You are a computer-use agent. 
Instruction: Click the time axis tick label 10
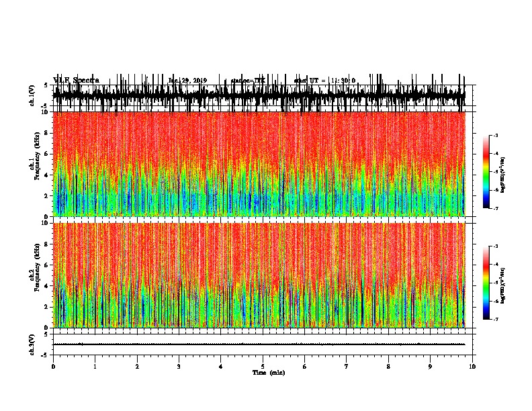click(472, 367)
